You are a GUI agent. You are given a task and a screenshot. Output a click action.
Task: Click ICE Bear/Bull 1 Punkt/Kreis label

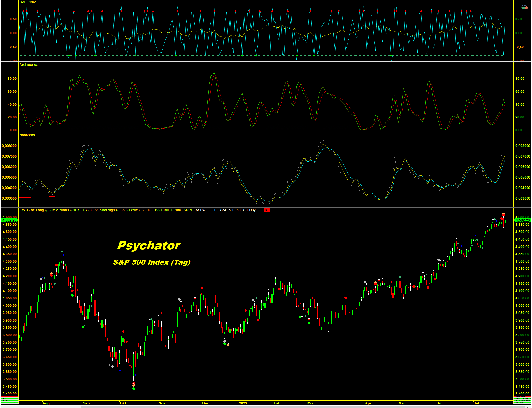click(170, 210)
